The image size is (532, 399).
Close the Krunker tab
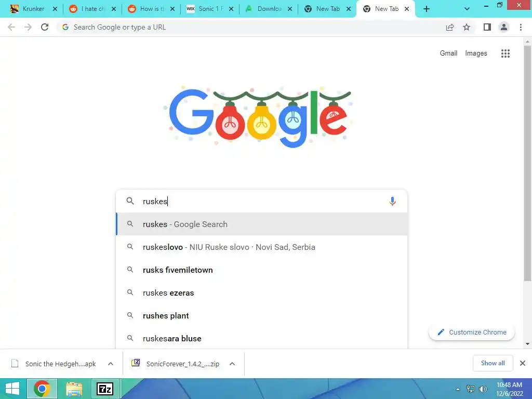tap(55, 9)
